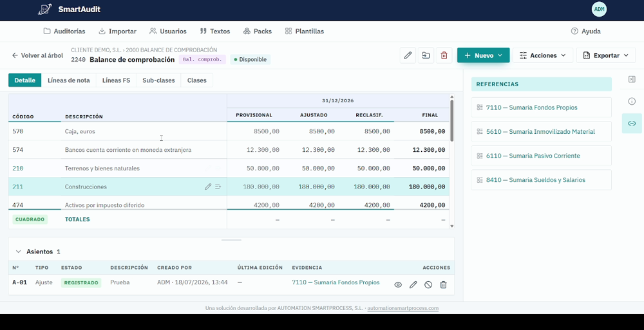The width and height of the screenshot is (644, 330).
Task: Delete entry A-01 trash icon
Action: [444, 285]
